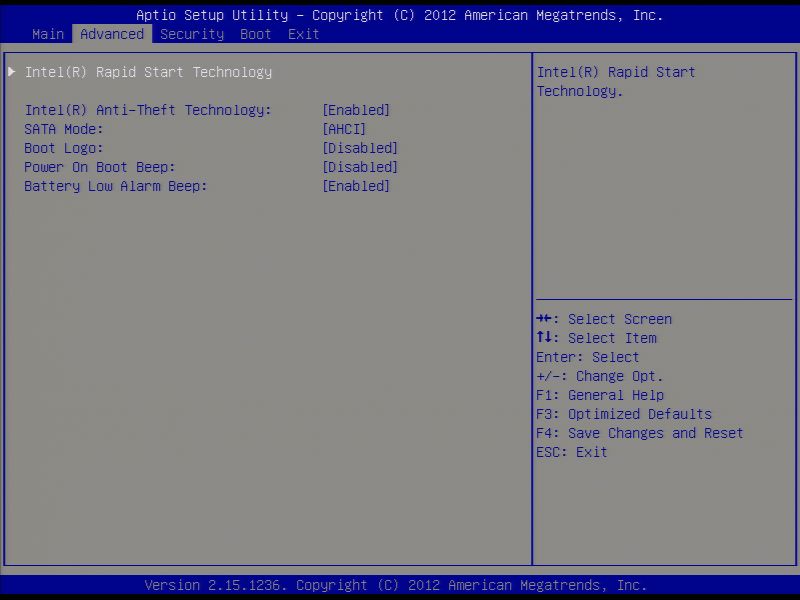Click the Aptio Setup Utility title text
This screenshot has width=800, height=600.
click(399, 15)
